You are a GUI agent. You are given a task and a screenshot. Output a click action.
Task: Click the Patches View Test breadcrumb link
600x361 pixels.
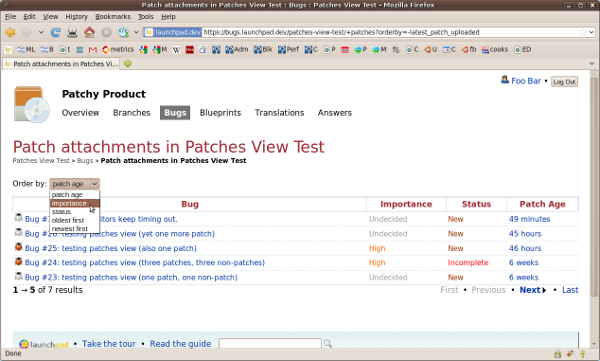tap(41, 160)
